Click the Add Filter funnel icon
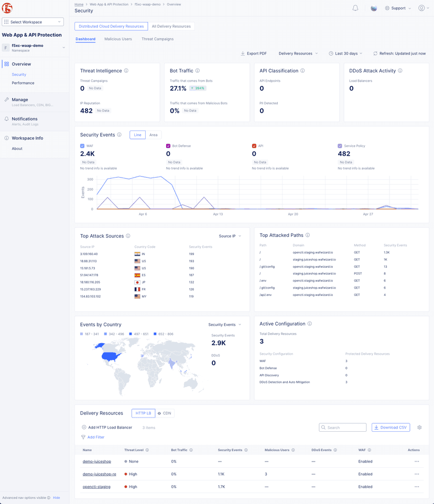Image resolution: width=434 pixels, height=504 pixels. click(83, 437)
